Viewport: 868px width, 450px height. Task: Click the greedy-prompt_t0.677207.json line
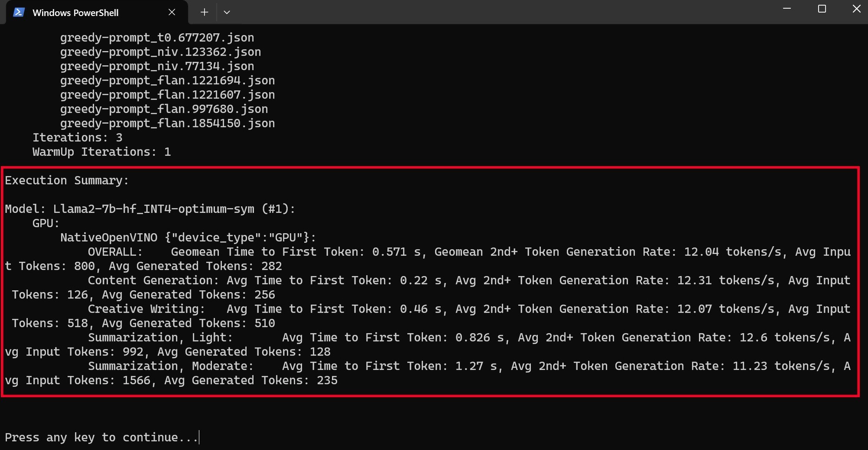[x=157, y=38]
